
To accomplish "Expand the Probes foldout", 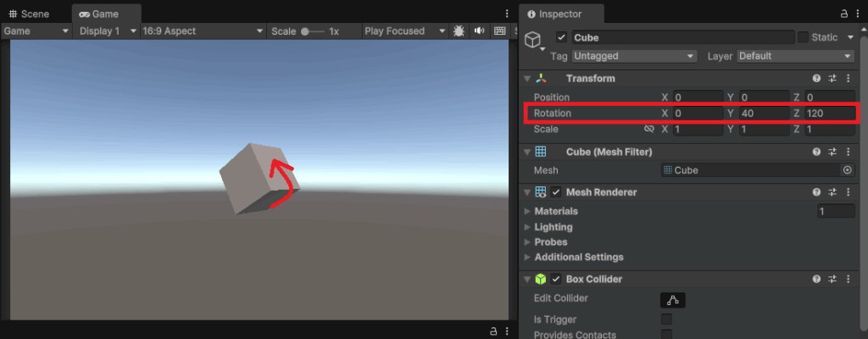I will [x=527, y=242].
